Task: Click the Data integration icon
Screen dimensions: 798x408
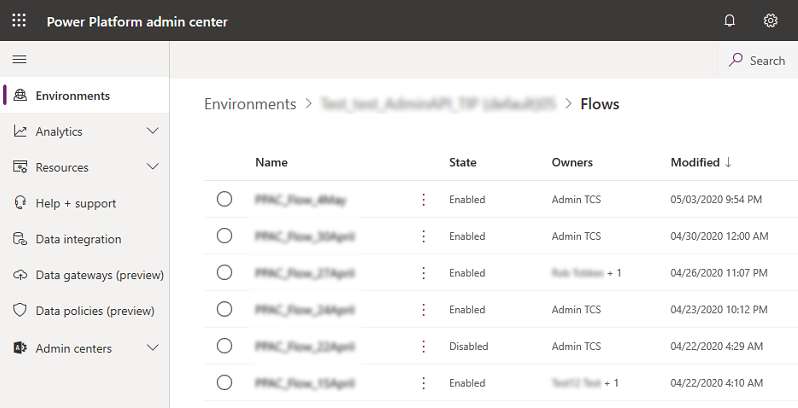Action: coord(19,239)
